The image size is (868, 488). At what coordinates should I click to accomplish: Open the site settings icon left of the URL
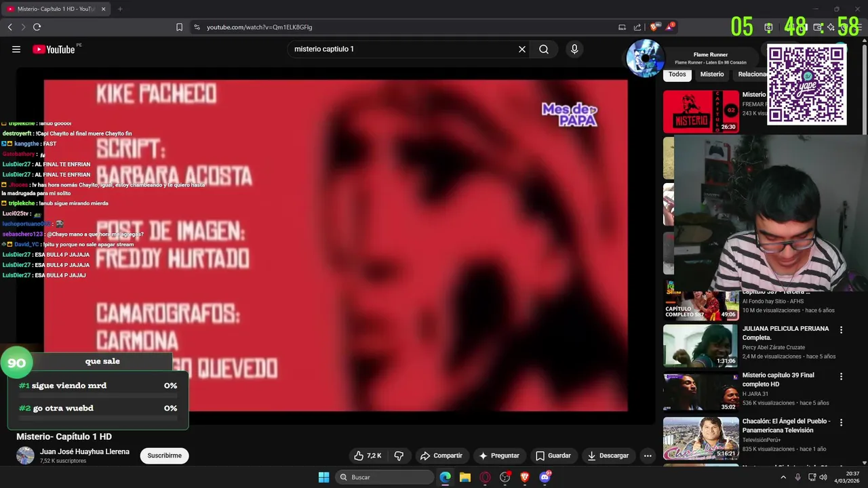[197, 27]
